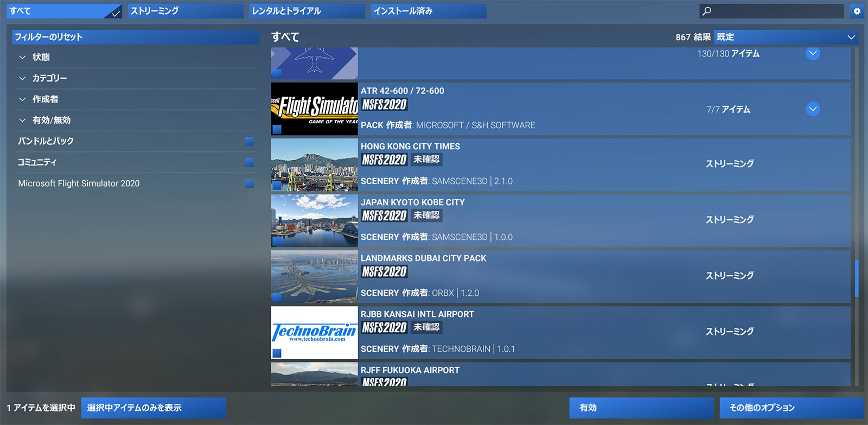This screenshot has height=425, width=868.
Task: Click the MICROSOFT / S&H SOFTWARE author text
Action: [476, 125]
